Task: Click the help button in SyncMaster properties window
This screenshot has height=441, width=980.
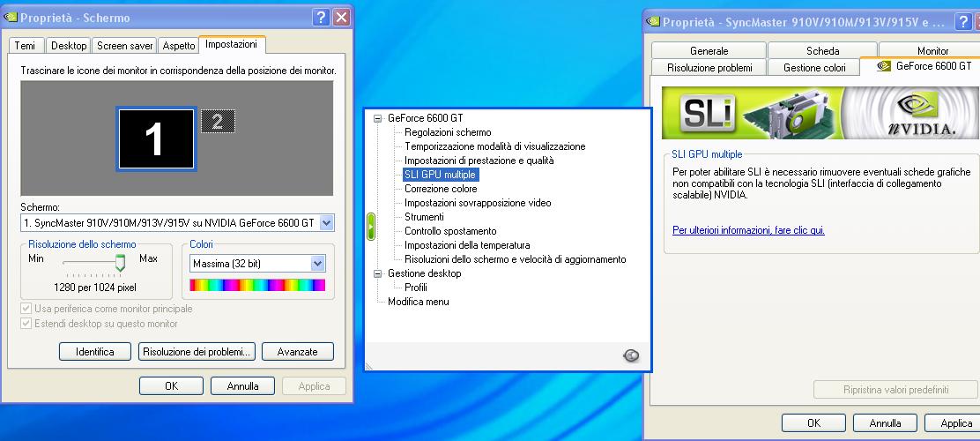Action: (963, 22)
